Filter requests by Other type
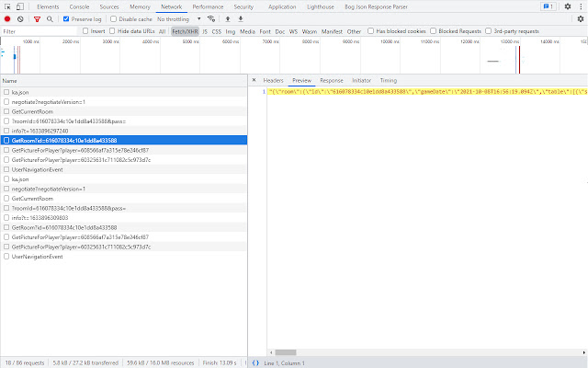Screen dimensions: 588x368 point(354,31)
